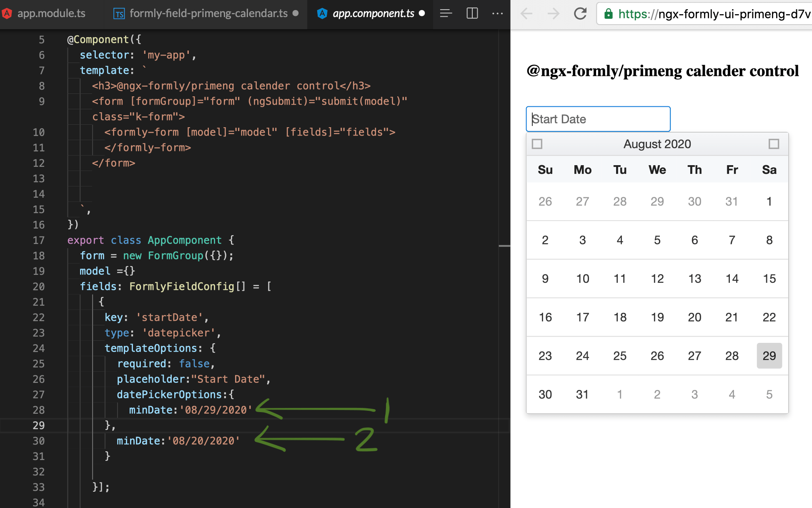Screen dimensions: 812x508
Task: Click the Angular icon on app.component.ts tab
Action: (322, 13)
